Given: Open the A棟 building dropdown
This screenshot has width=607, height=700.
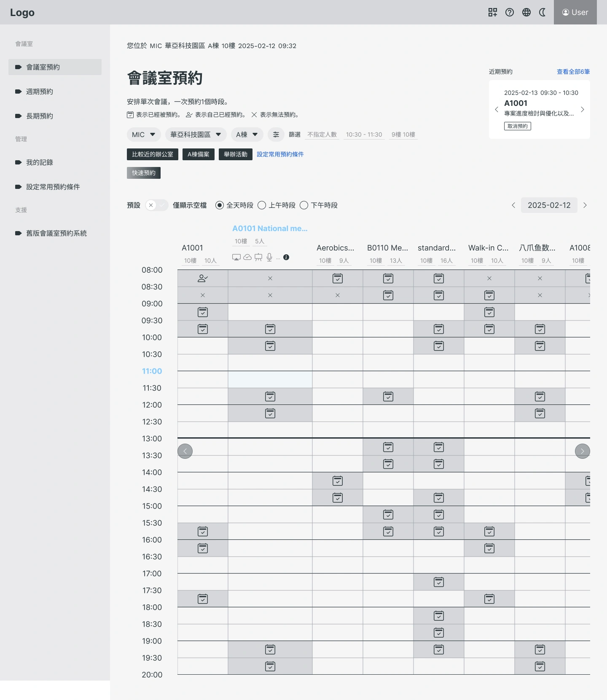Looking at the screenshot, I should (247, 135).
